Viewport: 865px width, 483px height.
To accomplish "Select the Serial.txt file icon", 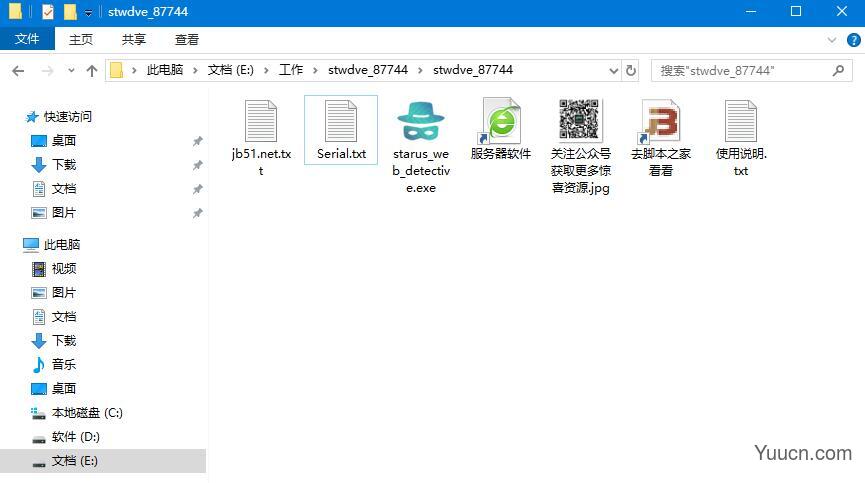I will [x=341, y=121].
